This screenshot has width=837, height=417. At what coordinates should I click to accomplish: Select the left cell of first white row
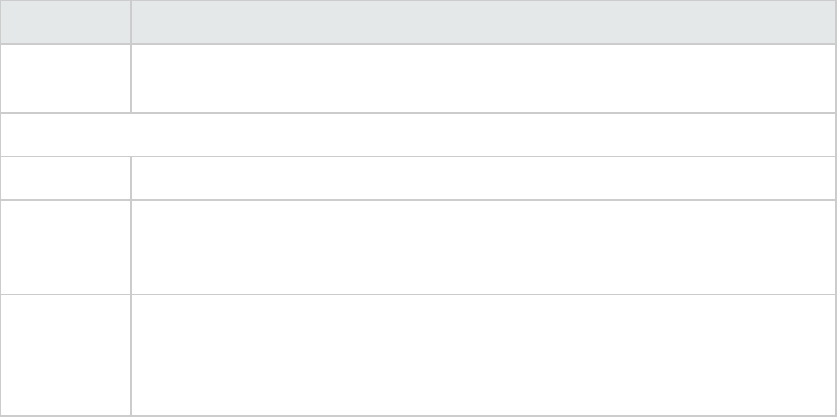65,78
